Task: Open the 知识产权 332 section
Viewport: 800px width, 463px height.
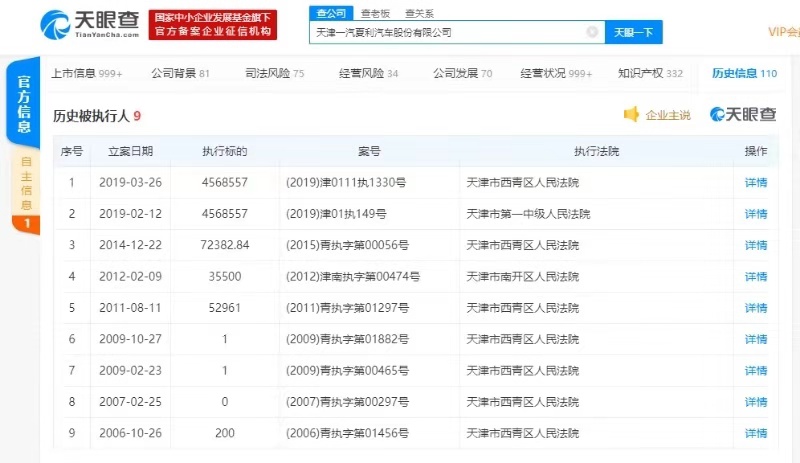Action: (650, 74)
